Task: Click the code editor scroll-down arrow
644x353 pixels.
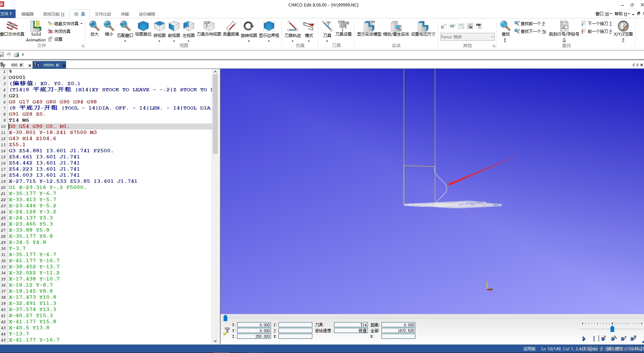Action: click(215, 341)
